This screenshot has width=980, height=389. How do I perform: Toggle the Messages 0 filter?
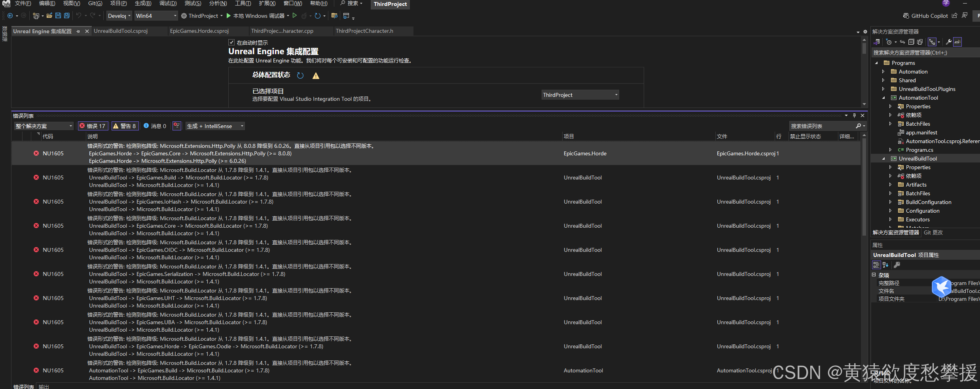click(x=155, y=126)
